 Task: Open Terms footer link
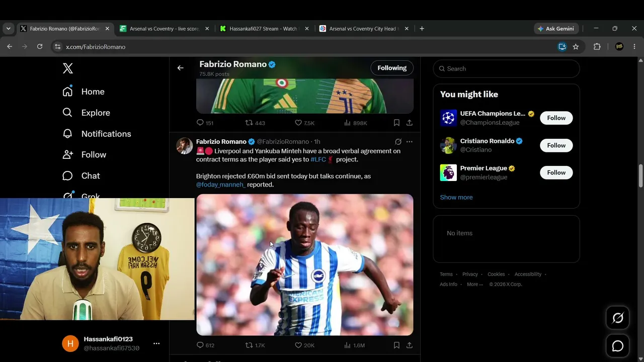point(446,275)
